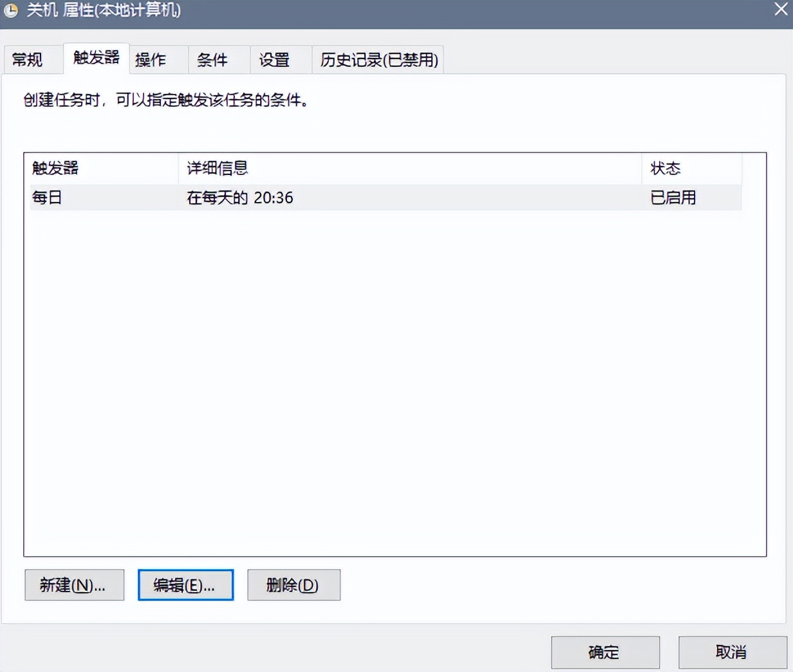The height and width of the screenshot is (672, 793).
Task: Select the 历史记录(已禁用) tab
Action: (377, 59)
